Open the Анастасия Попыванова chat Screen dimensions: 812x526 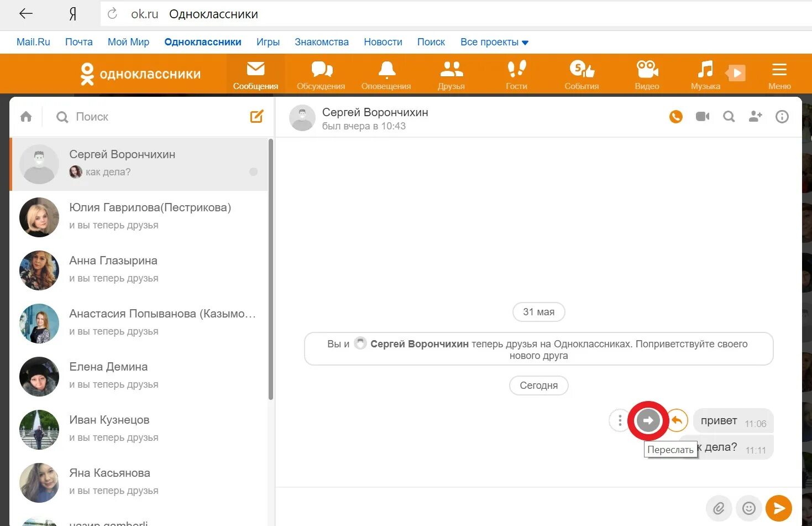point(139,324)
